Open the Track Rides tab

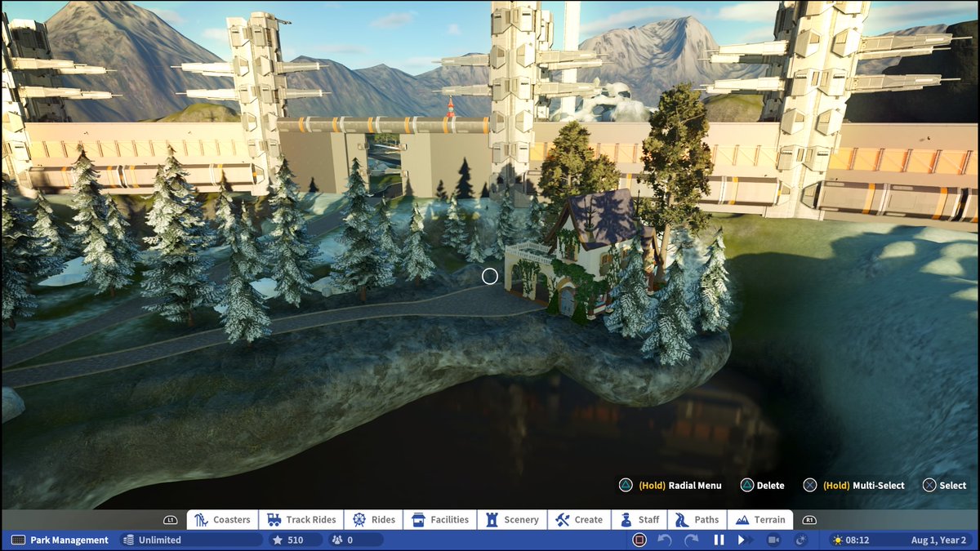(x=301, y=519)
